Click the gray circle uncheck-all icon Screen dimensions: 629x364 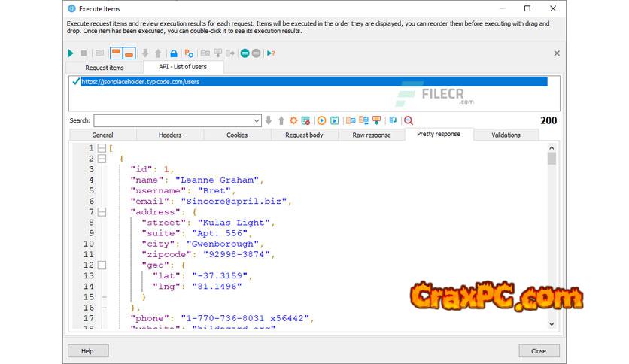coord(256,53)
